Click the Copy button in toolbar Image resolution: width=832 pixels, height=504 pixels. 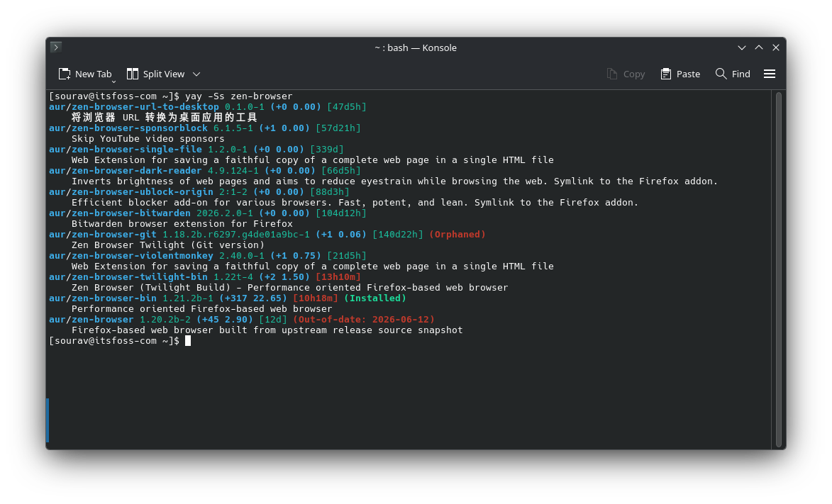(x=626, y=74)
